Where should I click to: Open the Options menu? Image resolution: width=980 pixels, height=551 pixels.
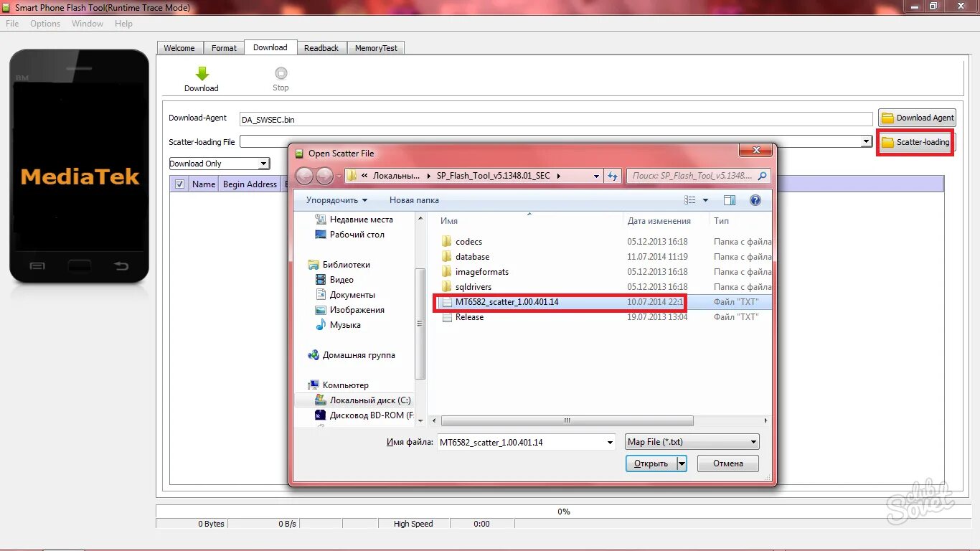point(45,24)
